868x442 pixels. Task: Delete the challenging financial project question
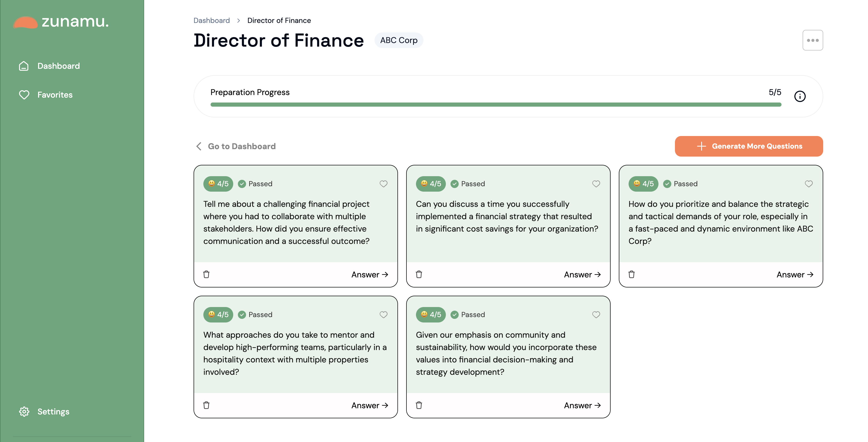point(206,274)
